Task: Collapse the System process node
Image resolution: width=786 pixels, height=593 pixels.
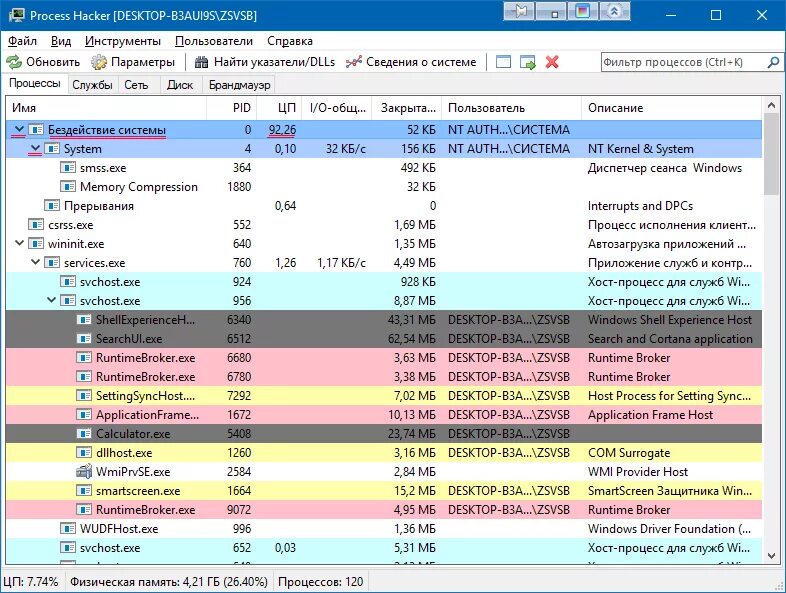Action: 35,149
